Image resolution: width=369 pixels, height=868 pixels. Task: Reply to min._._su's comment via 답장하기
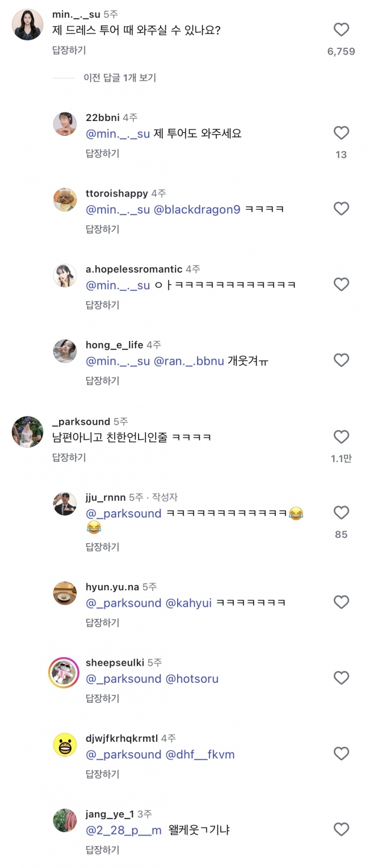pos(69,51)
